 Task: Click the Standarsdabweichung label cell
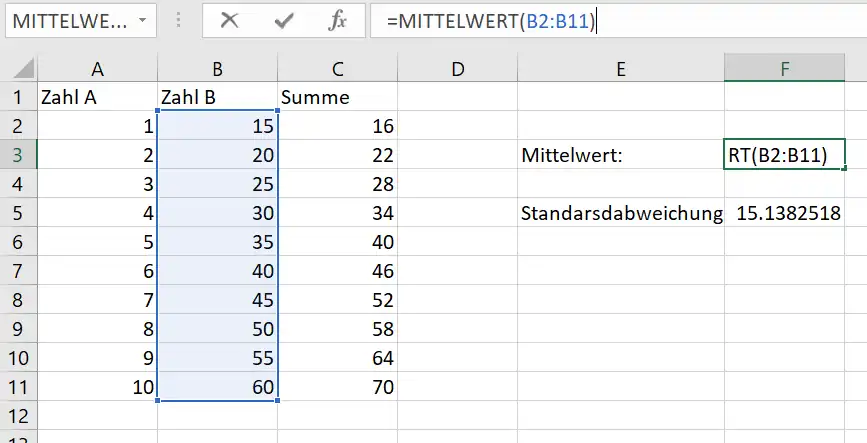tap(620, 213)
